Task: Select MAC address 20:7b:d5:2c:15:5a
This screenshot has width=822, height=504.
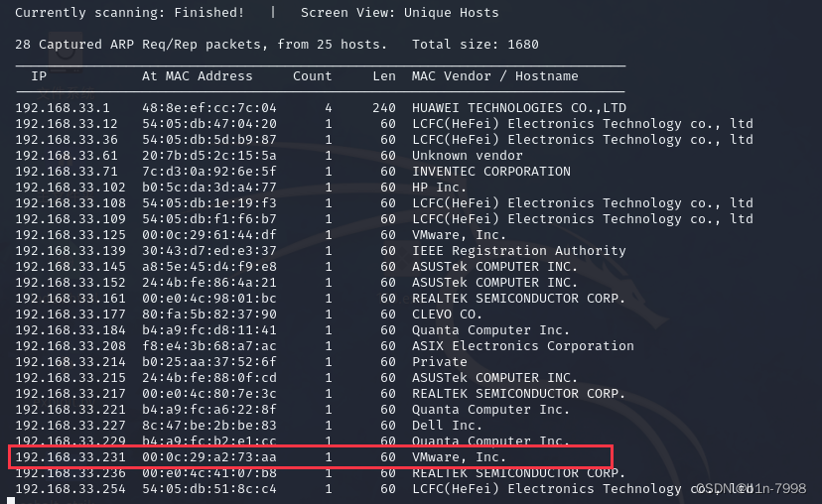Action: click(209, 156)
